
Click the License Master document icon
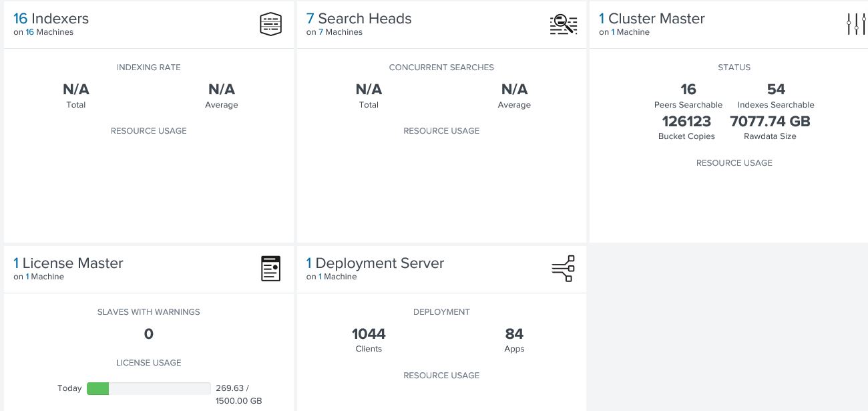click(270, 268)
